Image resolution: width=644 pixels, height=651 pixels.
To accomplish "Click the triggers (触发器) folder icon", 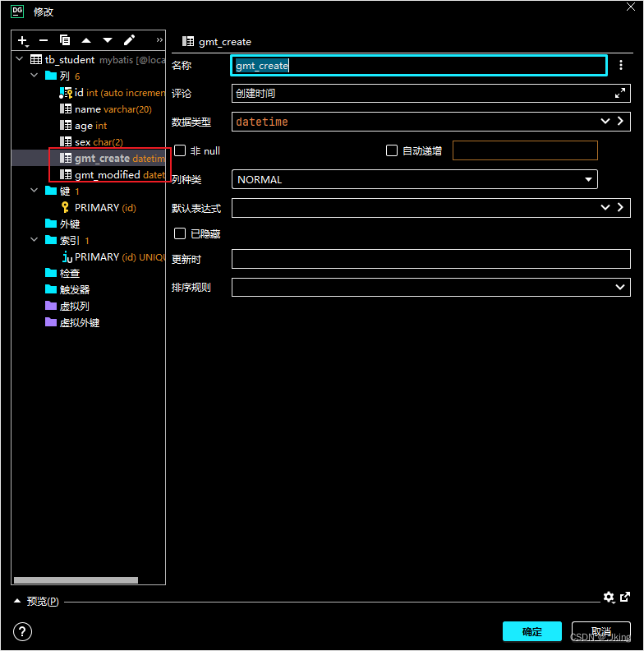I will [51, 289].
